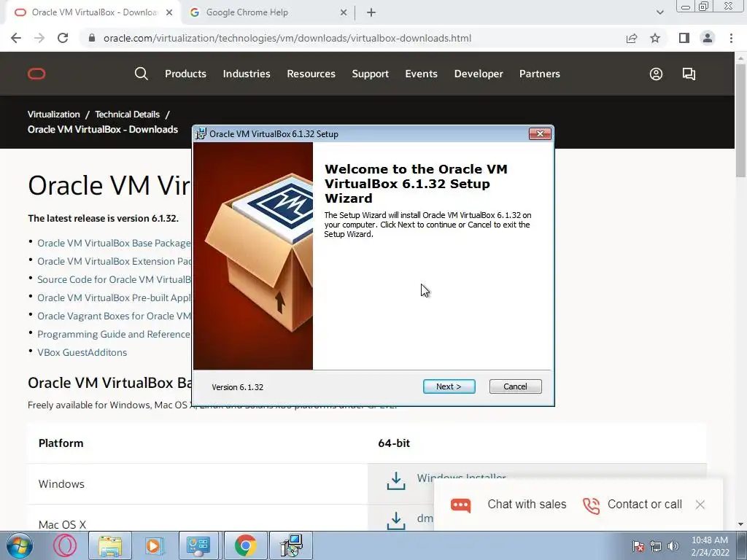Click the scrollbar down arrow
The width and height of the screenshot is (747, 560).
coord(740,524)
